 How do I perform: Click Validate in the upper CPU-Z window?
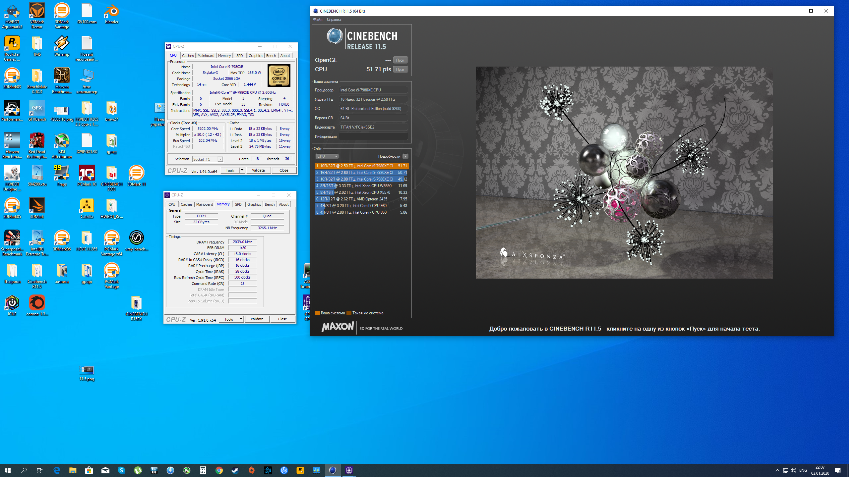point(258,170)
